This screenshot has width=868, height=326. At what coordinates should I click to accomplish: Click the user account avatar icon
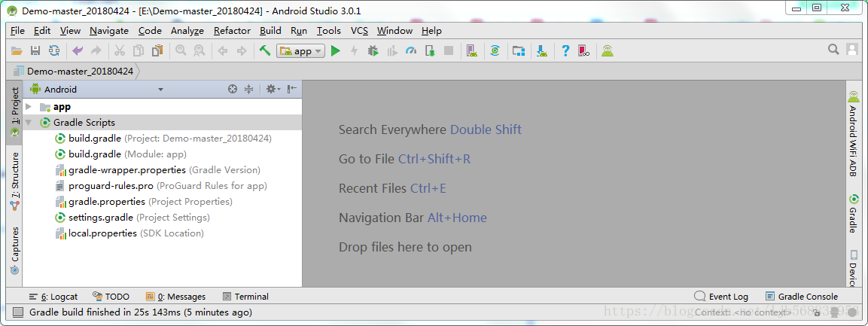852,50
